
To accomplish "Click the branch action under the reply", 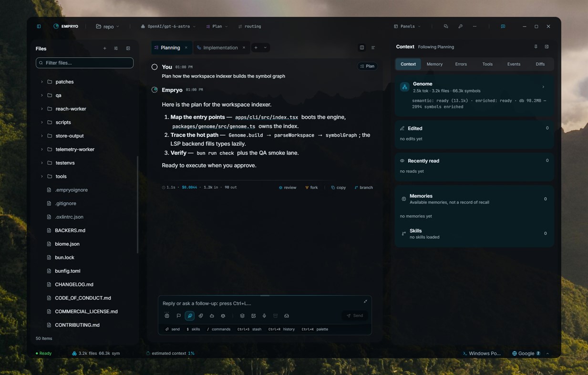I will click(364, 187).
